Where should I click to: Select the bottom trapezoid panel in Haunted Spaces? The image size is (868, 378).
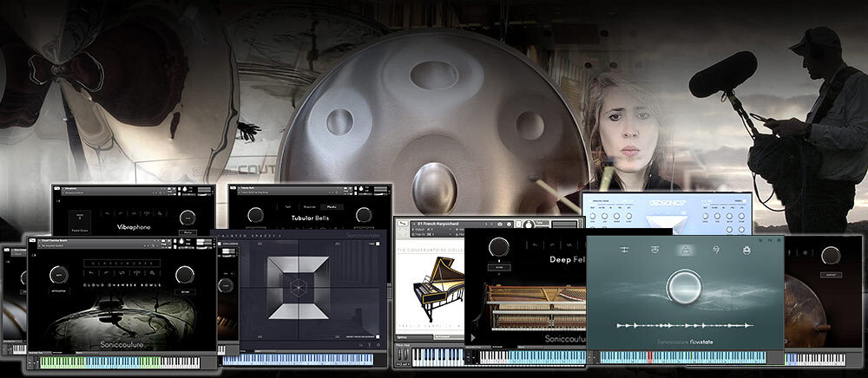coord(299,311)
